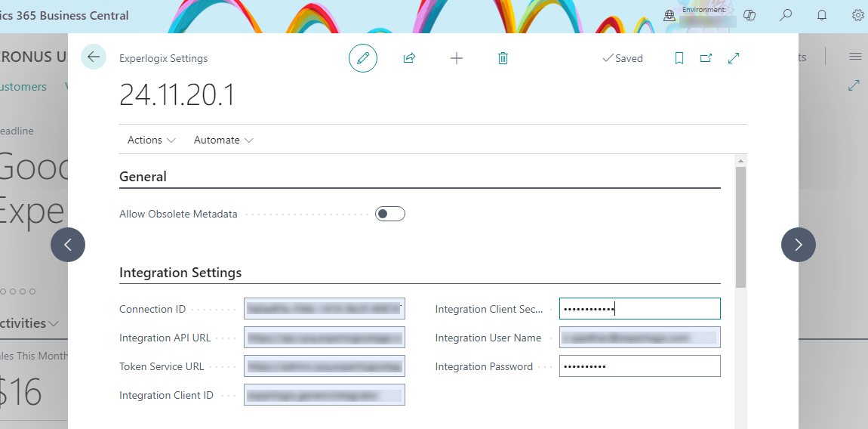Toggle Allow Obsolete Metadata switch

[390, 214]
